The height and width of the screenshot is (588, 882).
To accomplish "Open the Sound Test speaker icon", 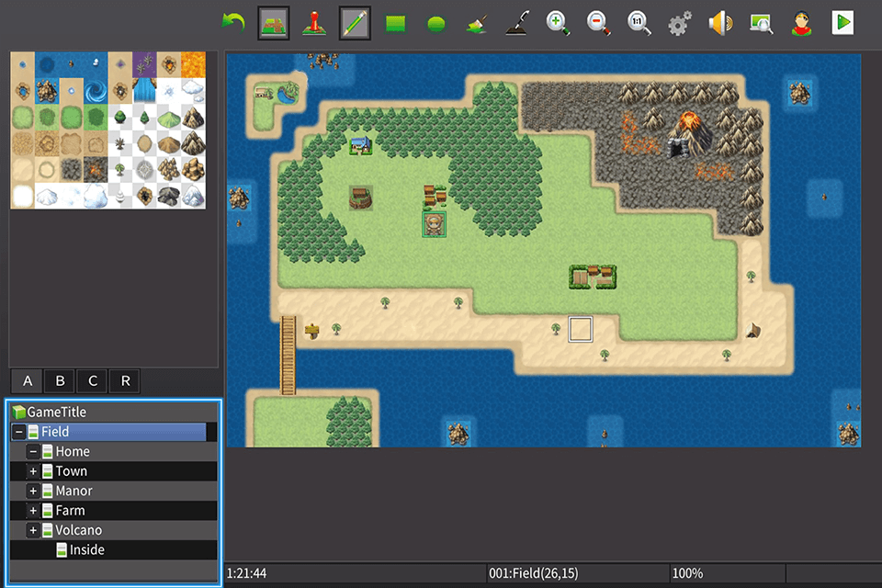I will (x=719, y=22).
